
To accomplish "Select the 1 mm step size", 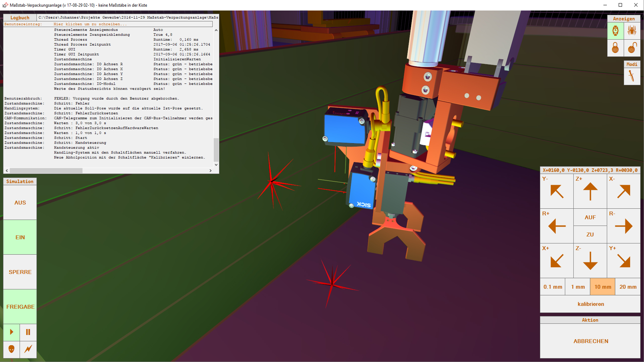I will pyautogui.click(x=578, y=287).
